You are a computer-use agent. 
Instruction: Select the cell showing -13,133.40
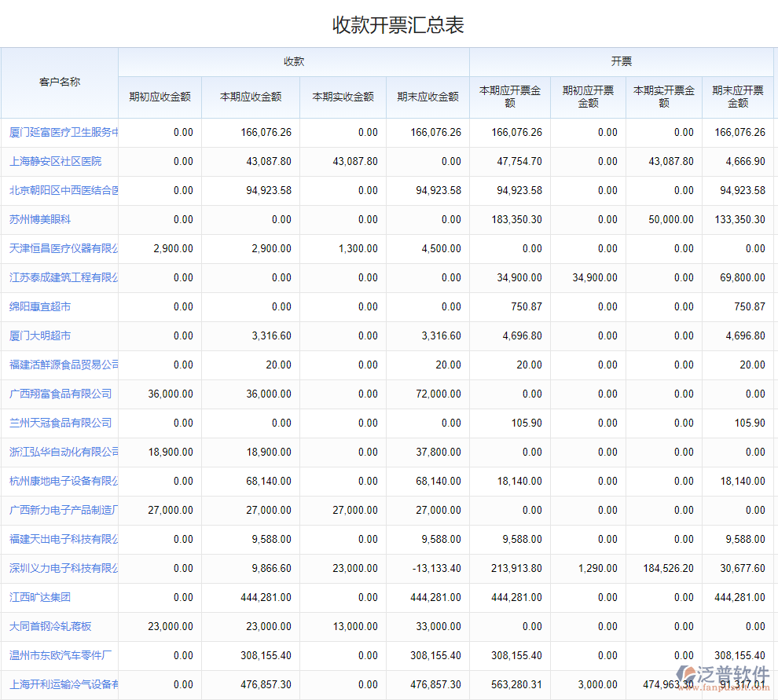[429, 568]
